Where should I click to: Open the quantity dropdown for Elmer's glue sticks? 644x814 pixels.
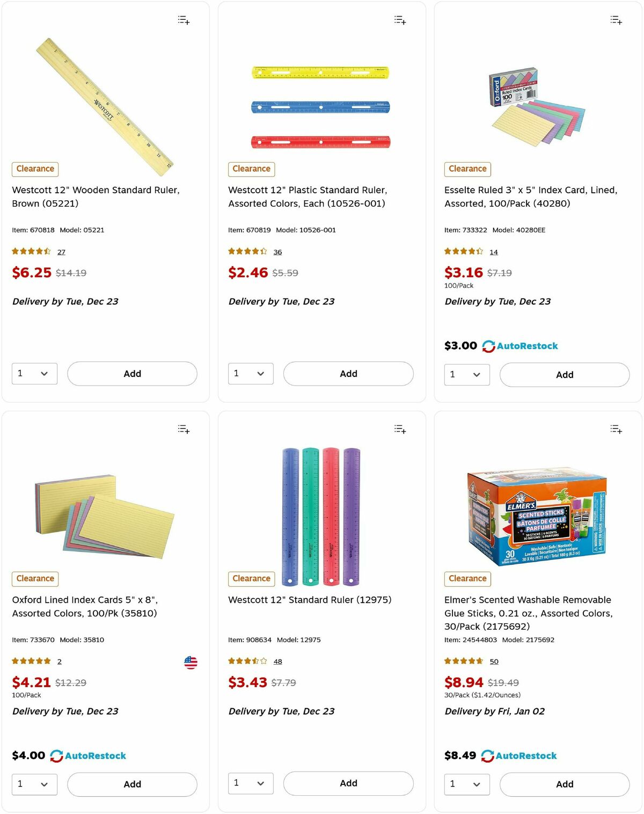[466, 784]
